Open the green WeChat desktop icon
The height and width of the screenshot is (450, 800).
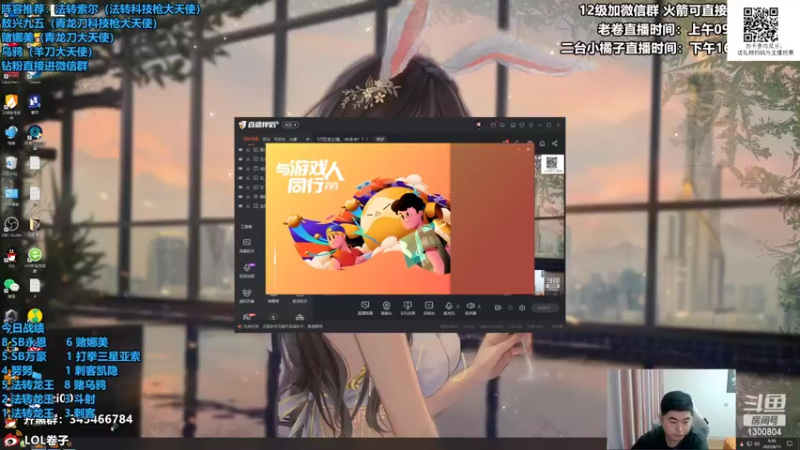click(11, 287)
